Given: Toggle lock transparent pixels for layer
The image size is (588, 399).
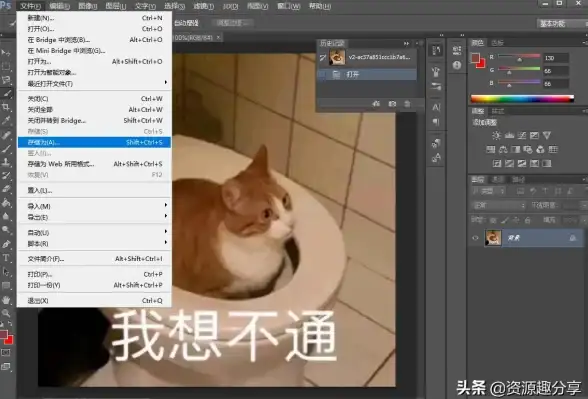Looking at the screenshot, I should [494, 220].
